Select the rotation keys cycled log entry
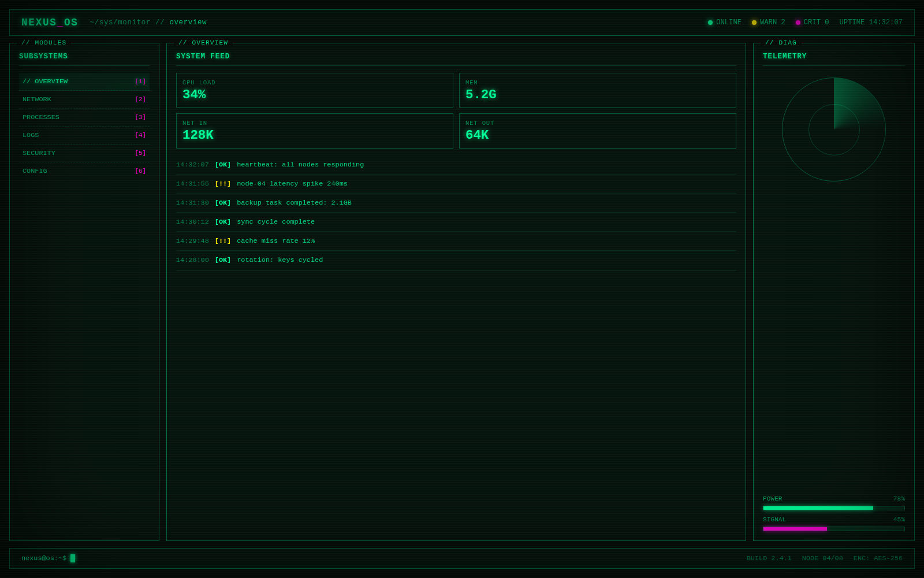The image size is (924, 578). point(456,260)
